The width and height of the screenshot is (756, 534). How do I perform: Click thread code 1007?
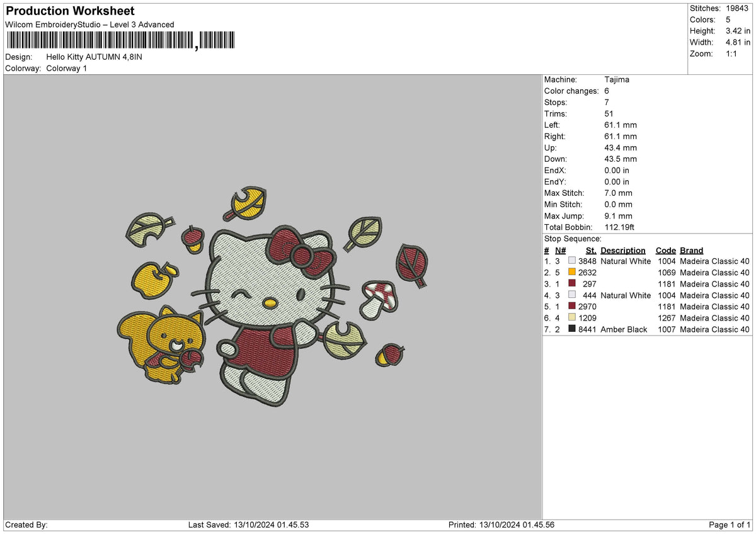coord(667,329)
